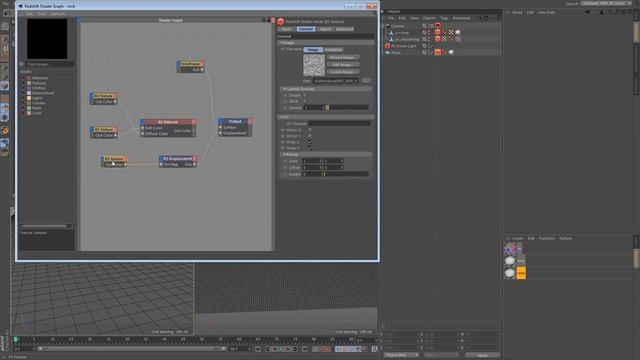Select the colorful first material thumbnail
Image resolution: width=640 pixels, height=360 pixels.
(x=509, y=248)
